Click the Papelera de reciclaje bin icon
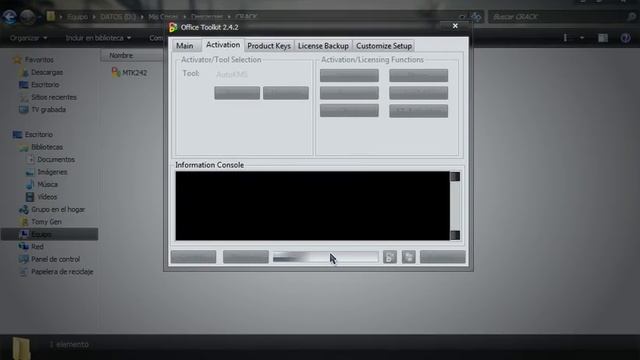 pos(23,271)
